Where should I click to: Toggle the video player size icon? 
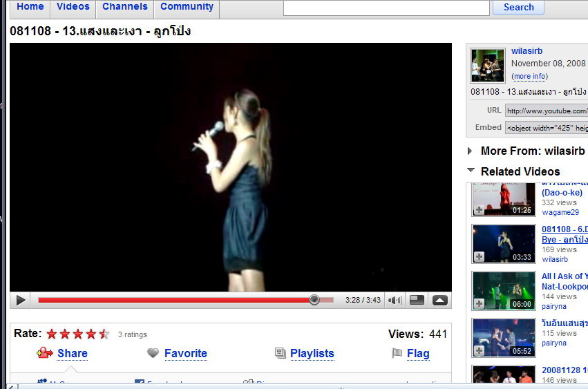pos(417,300)
